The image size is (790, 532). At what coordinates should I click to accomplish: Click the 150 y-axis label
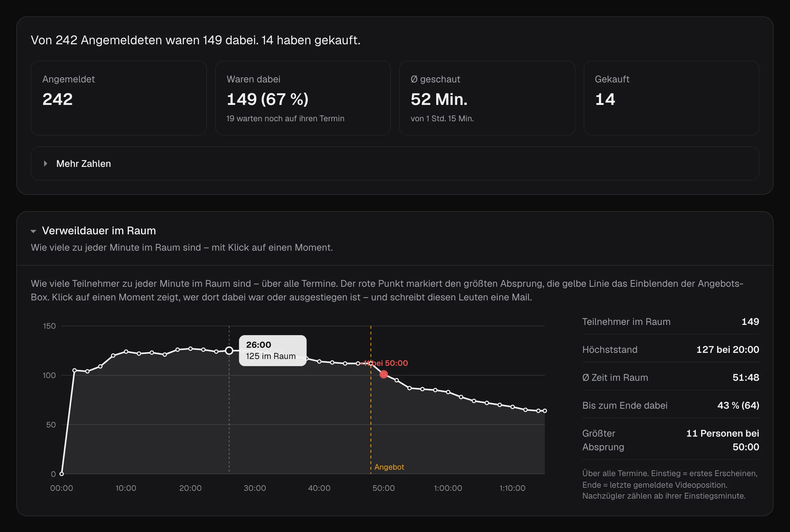coord(49,326)
